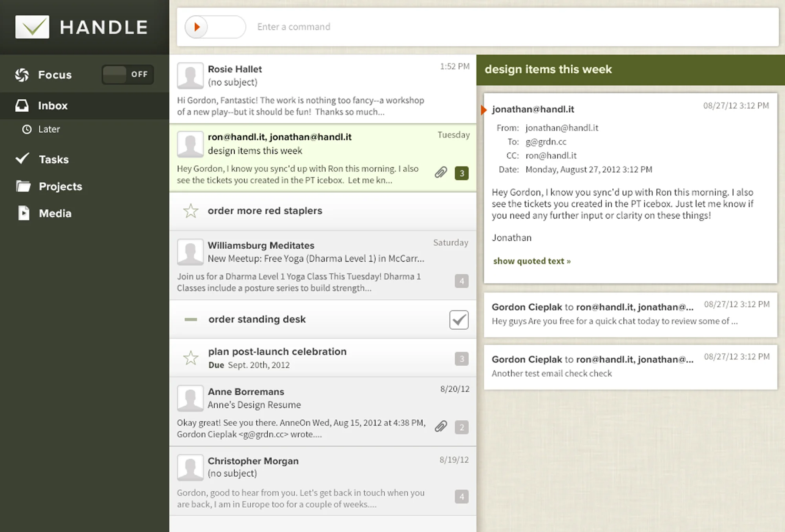Click the 'Due Sept. 20th, 2012' date
Screen dimensions: 785x532
[x=249, y=365]
